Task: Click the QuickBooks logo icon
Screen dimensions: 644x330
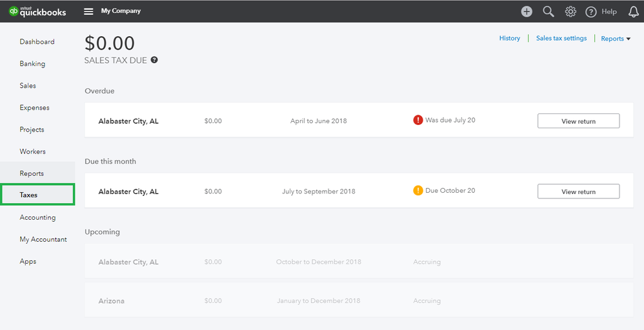Action: tap(14, 11)
